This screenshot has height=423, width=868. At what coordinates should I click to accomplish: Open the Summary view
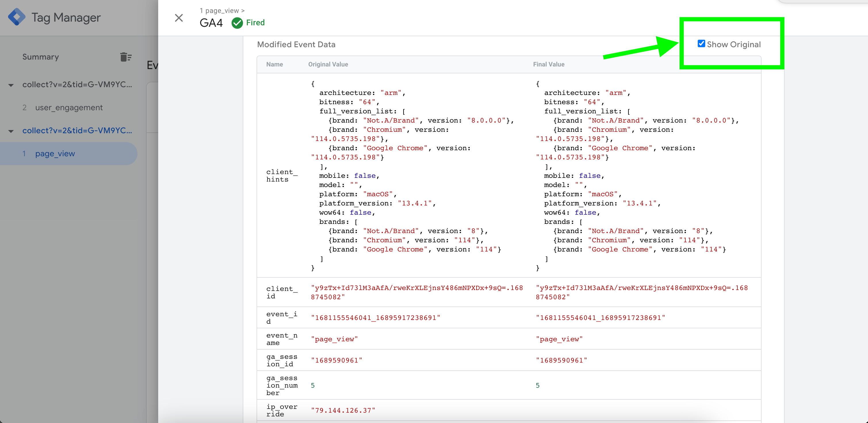click(x=41, y=57)
